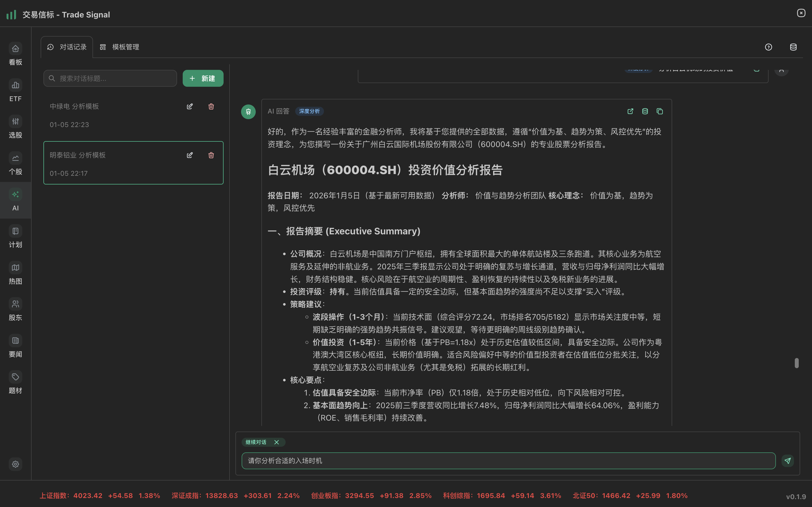Send the chat message with the send icon

(x=788, y=461)
